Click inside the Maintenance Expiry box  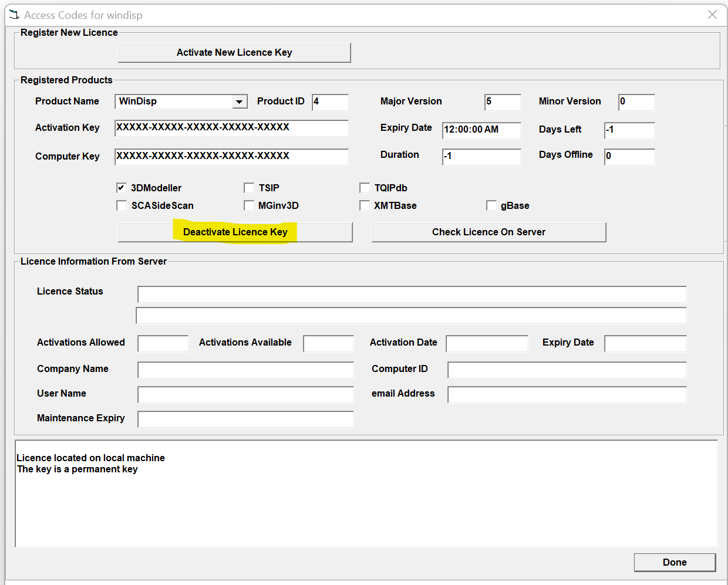(245, 419)
